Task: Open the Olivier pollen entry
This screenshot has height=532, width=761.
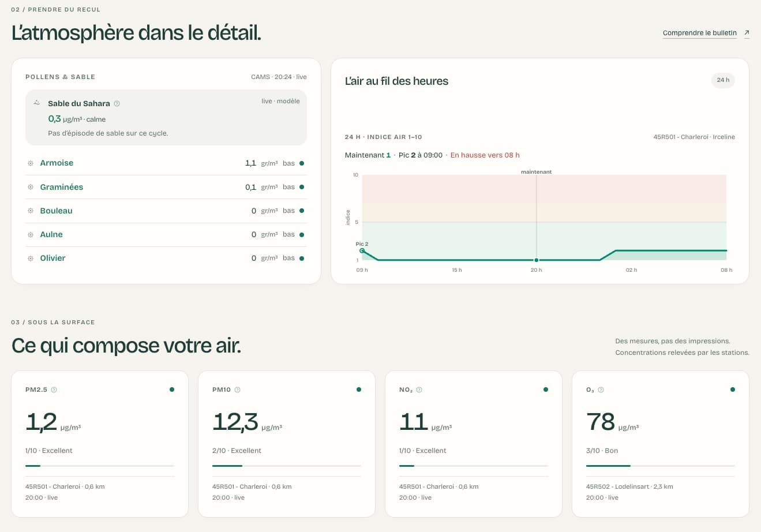Action: click(x=53, y=258)
